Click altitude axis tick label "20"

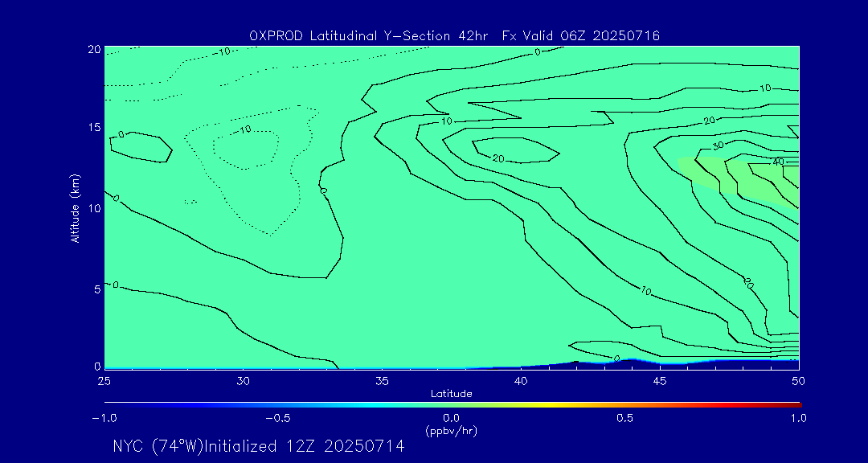[x=93, y=49]
